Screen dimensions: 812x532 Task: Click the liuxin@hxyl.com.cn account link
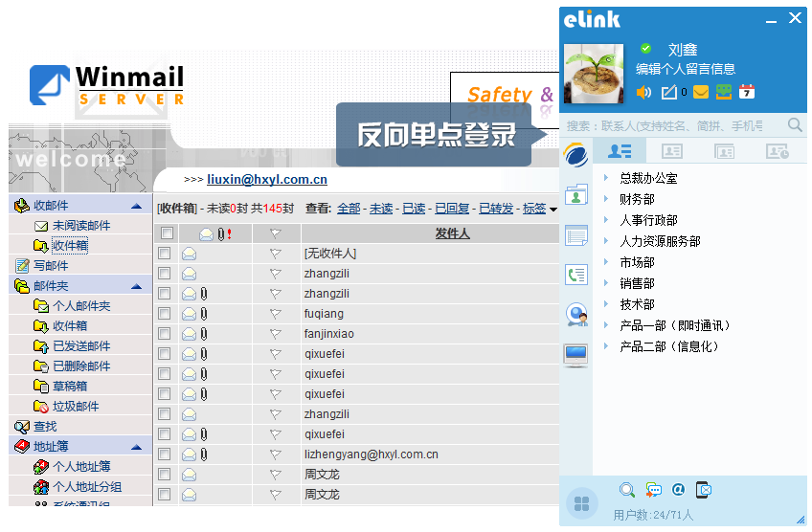pos(267,179)
